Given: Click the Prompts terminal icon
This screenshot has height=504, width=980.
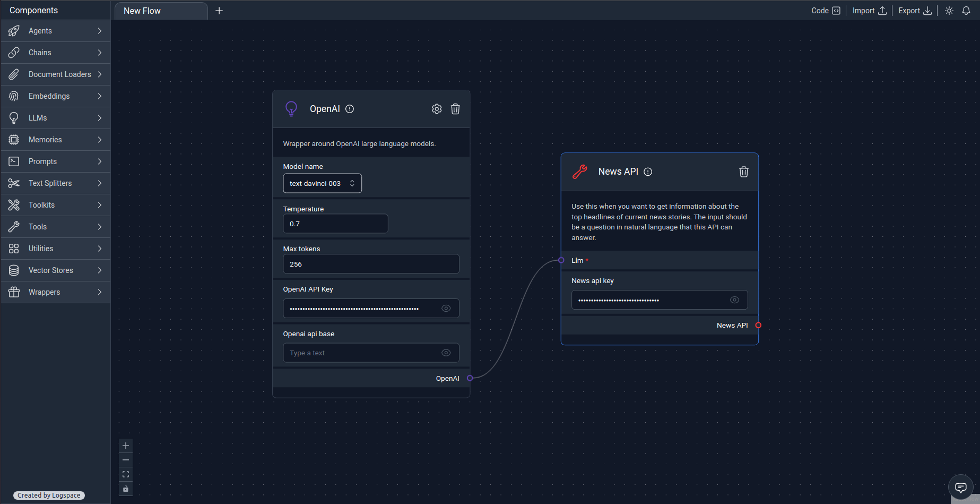Looking at the screenshot, I should click(x=14, y=161).
